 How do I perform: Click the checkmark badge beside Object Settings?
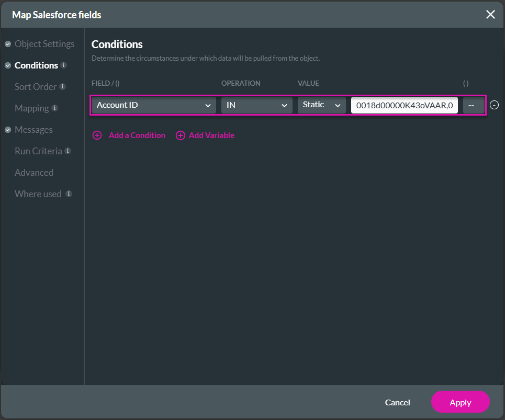pos(7,44)
